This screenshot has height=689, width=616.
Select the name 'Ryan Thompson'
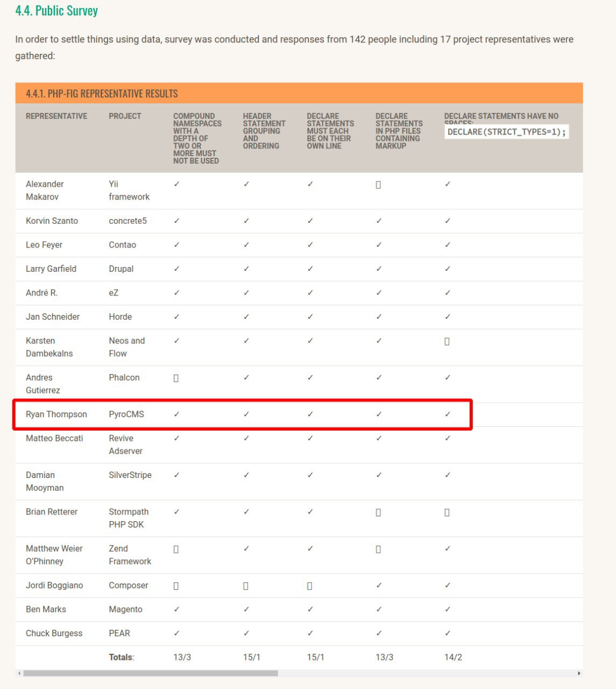point(56,414)
